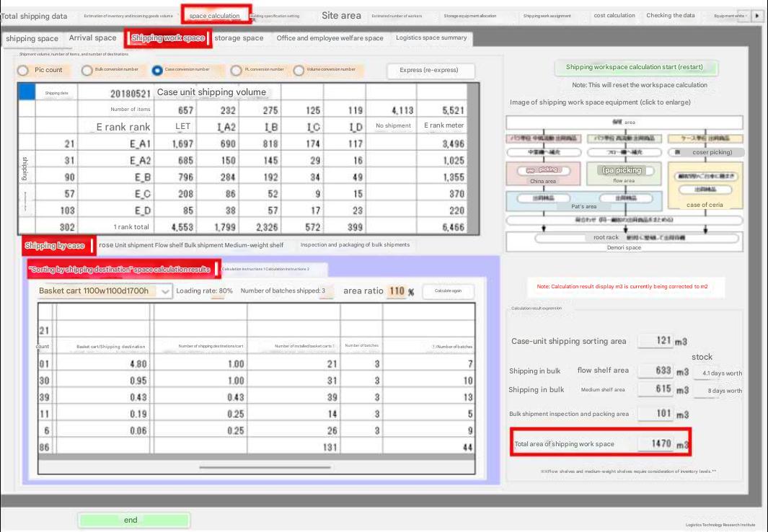Select Bulk conversion number option
The image size is (768, 532).
point(86,70)
